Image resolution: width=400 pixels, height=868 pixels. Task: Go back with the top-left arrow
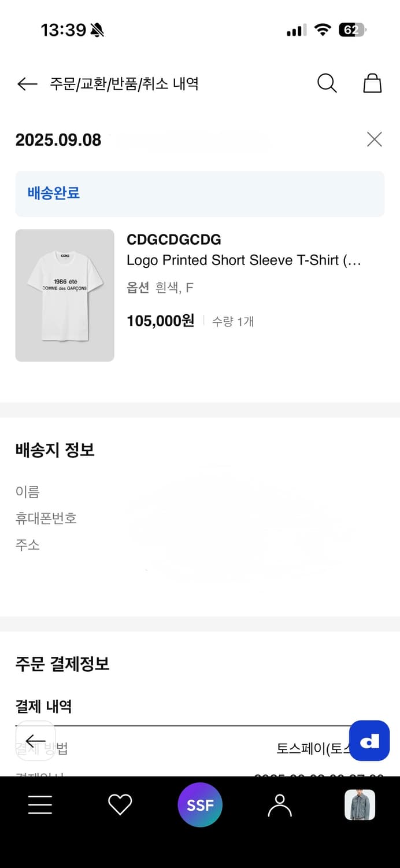click(x=27, y=83)
